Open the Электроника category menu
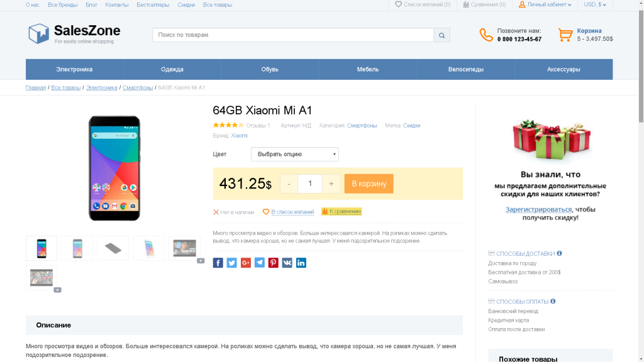Screen dimensions: 644x362 pyautogui.click(x=74, y=69)
